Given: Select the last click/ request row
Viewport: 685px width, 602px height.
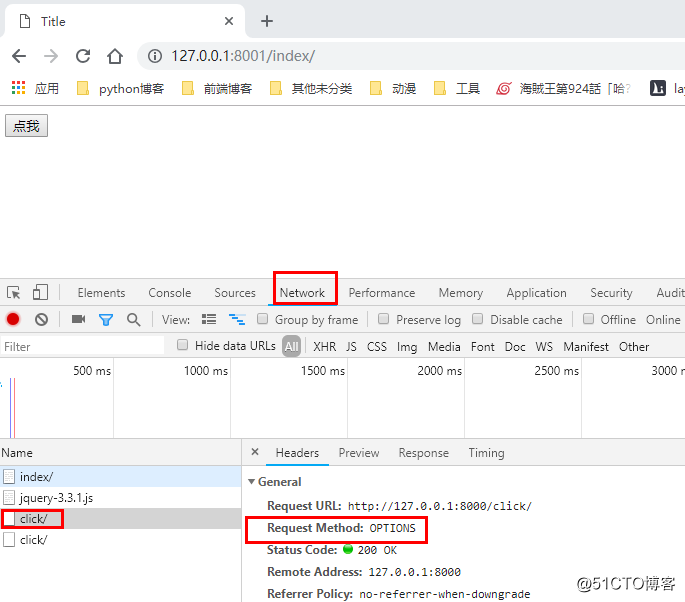Looking at the screenshot, I should (x=121, y=540).
